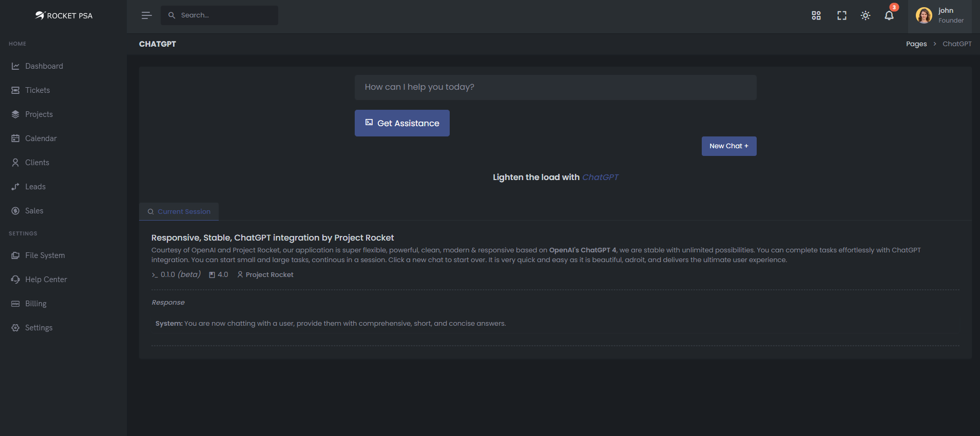Toggle light/dark theme sun icon
Screen dimensions: 980x436
point(866,15)
